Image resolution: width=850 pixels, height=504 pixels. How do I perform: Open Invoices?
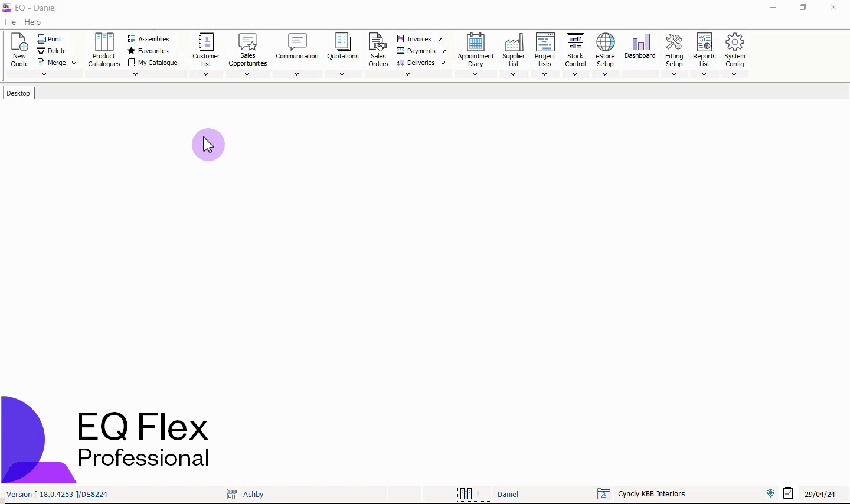(x=414, y=39)
